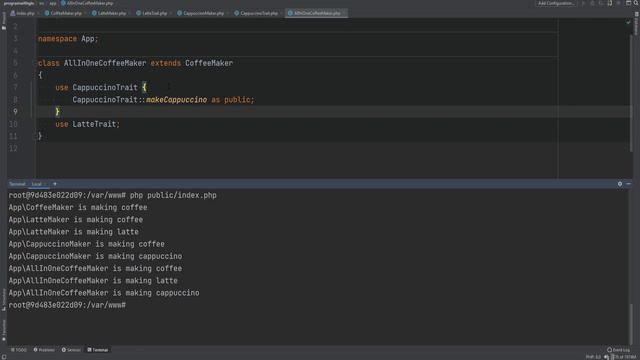640x360 pixels.
Task: Open the Project tool window sidebar
Action: [x=4, y=20]
